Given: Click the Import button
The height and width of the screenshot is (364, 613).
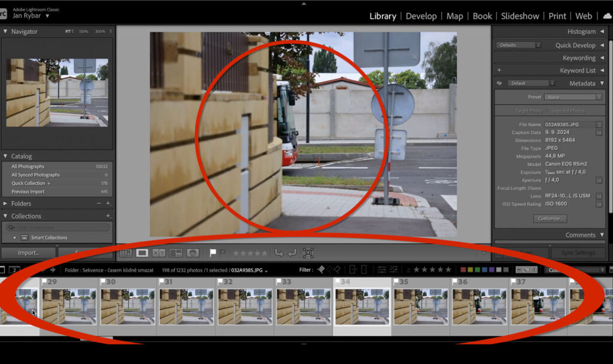Looking at the screenshot, I should click(28, 253).
